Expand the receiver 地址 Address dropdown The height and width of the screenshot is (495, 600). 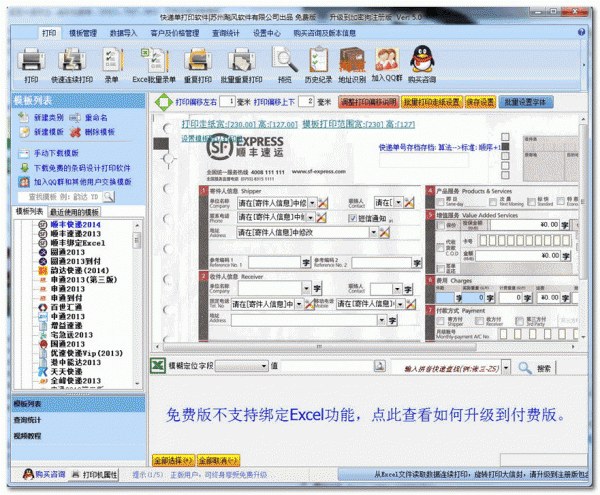[x=382, y=320]
